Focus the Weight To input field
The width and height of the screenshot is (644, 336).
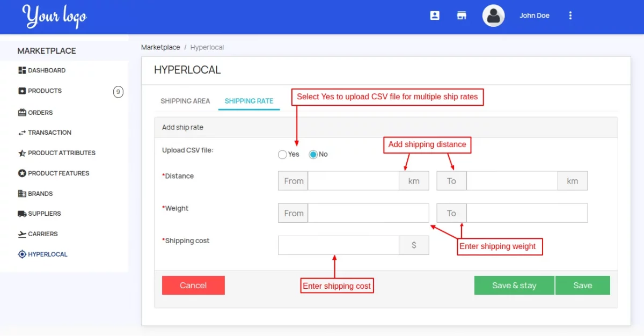coord(527,213)
